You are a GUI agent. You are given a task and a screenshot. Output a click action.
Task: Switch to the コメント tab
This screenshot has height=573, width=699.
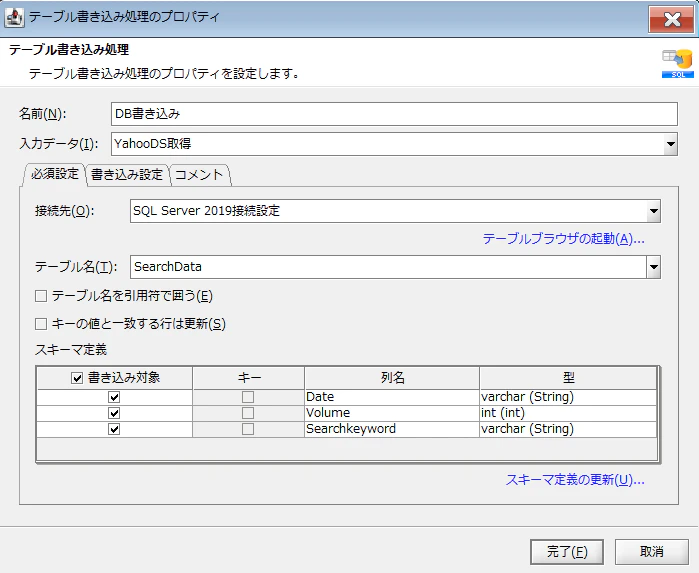(x=199, y=174)
